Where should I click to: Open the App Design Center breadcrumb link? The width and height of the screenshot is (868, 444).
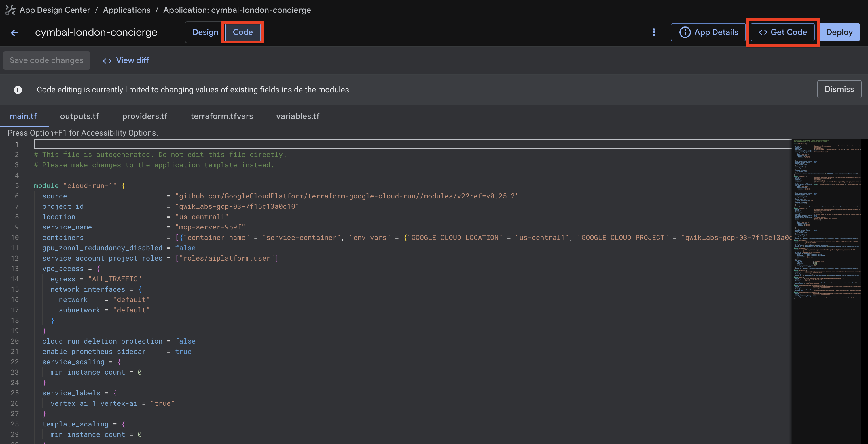55,10
